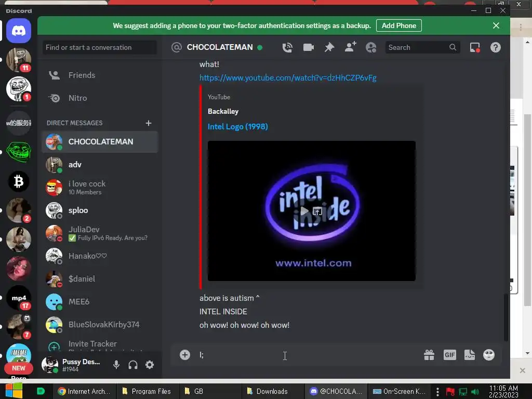Open DM with $daniel
Screen dimensions: 532x399
click(100, 279)
